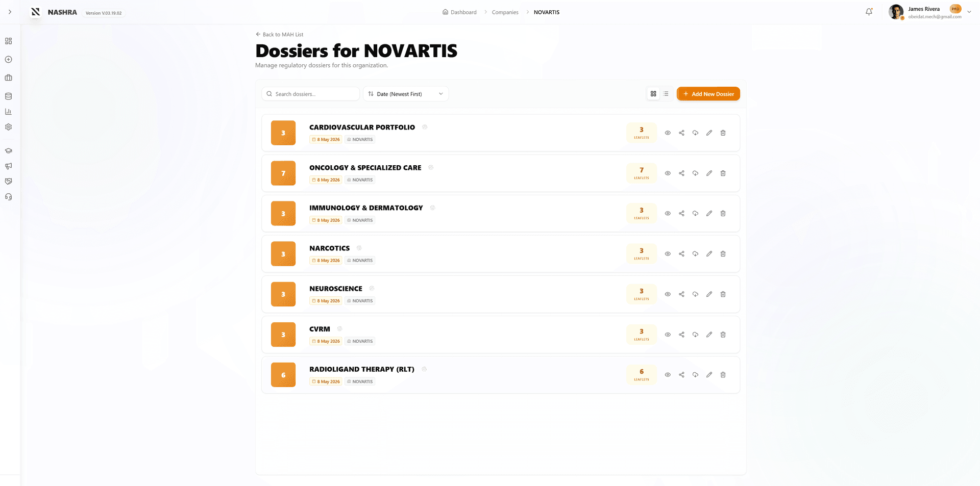Click James Rivera's profile avatar
The width and height of the screenshot is (980, 486).
(x=896, y=12)
